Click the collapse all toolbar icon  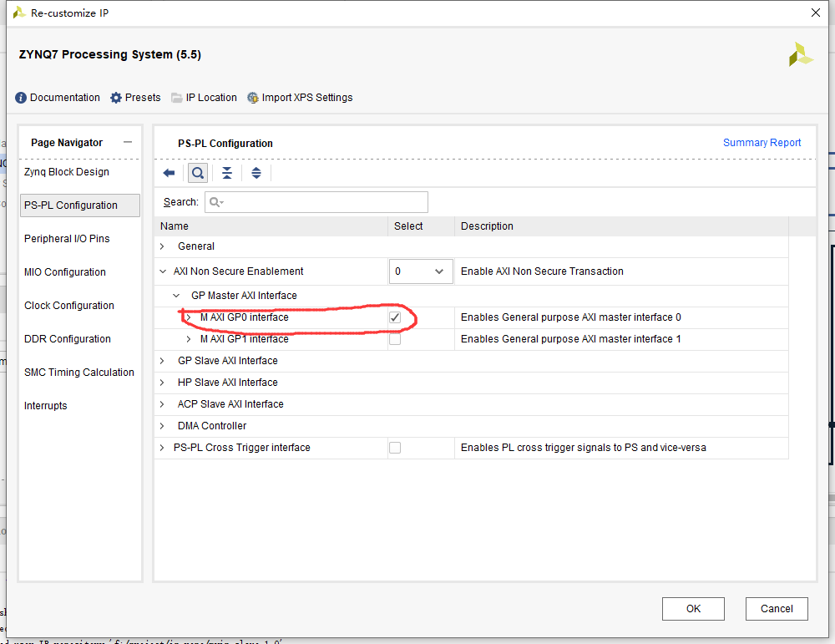[227, 173]
